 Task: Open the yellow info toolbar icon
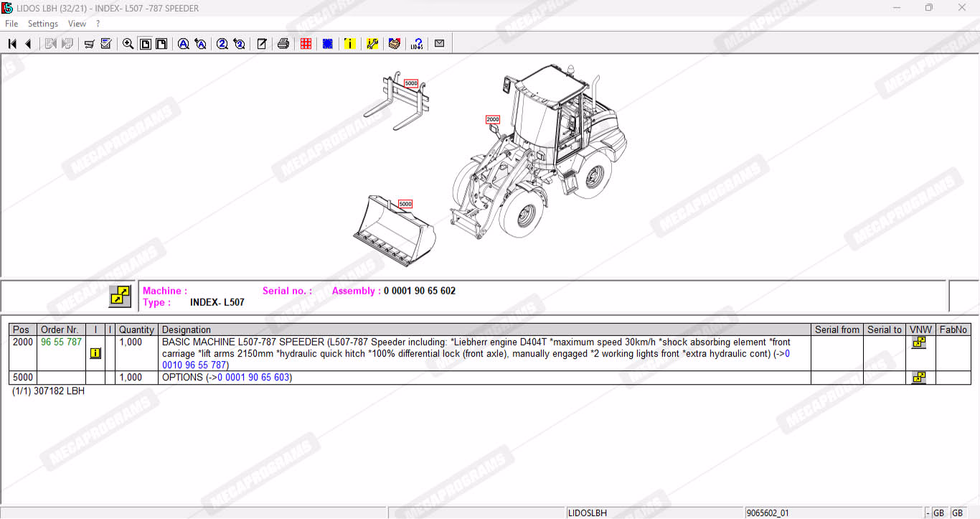(349, 44)
